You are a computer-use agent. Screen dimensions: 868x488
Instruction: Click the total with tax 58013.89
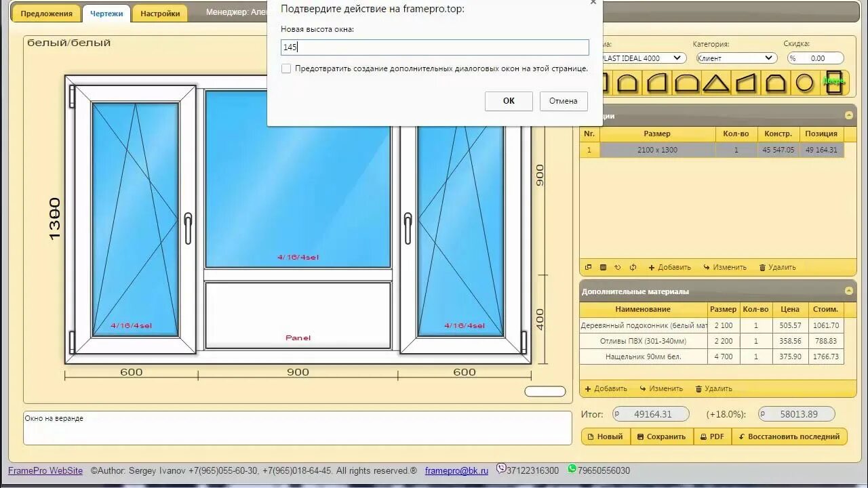[796, 414]
